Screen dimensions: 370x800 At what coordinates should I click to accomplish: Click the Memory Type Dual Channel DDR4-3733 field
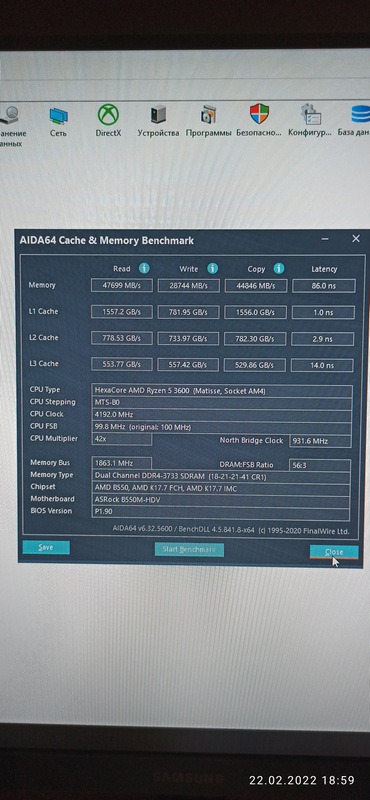pyautogui.click(x=221, y=477)
